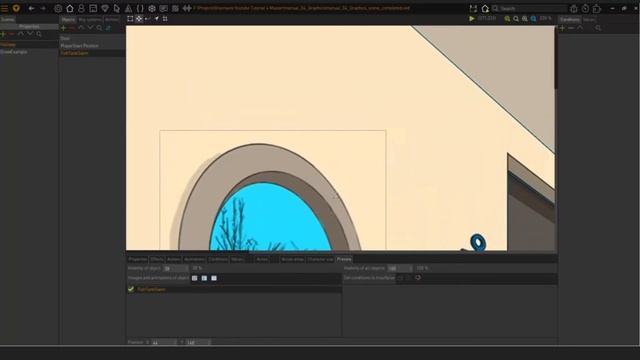Switch to the scene Actions tab
Screen dimensions: 640x360
(112, 19)
